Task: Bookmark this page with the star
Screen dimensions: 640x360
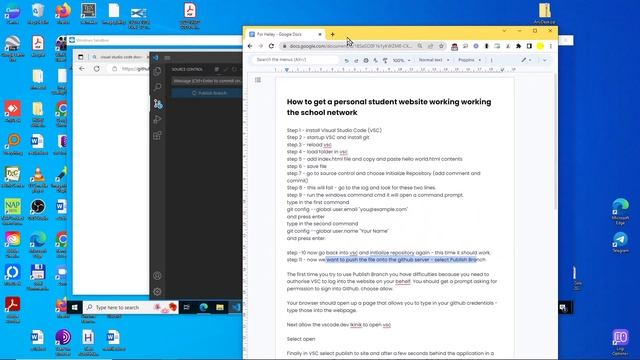Action: pos(441,46)
